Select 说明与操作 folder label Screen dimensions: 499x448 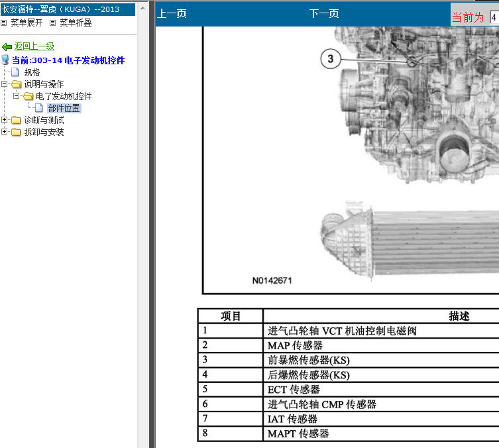[44, 84]
